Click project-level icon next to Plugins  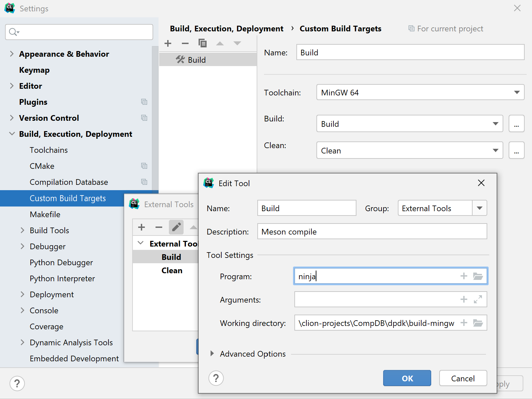144,102
